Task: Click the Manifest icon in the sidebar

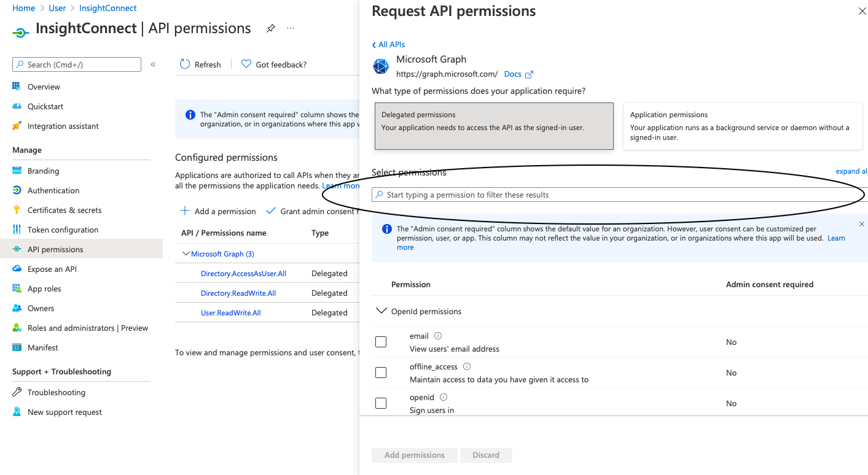Action: click(x=17, y=347)
